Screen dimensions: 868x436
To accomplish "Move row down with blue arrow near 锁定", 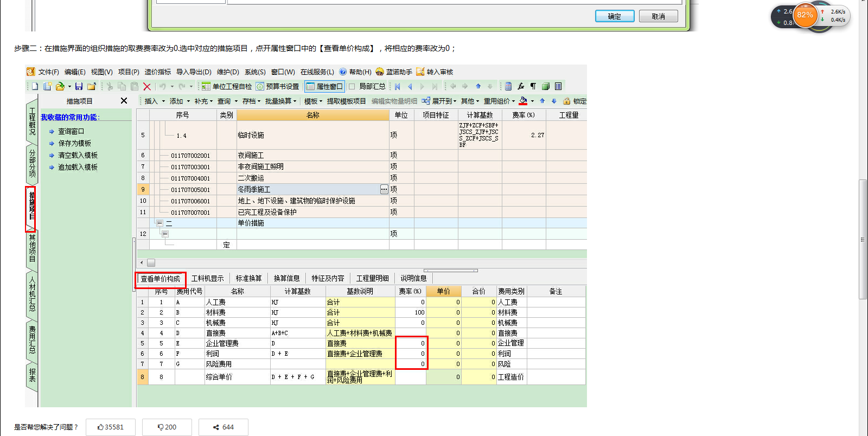I will (554, 101).
